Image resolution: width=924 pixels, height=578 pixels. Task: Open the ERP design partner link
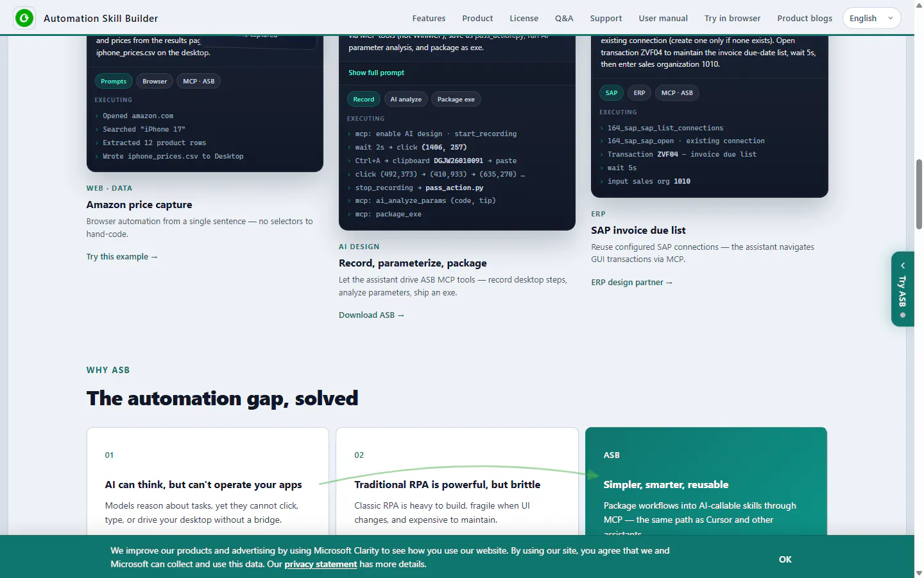coord(632,282)
